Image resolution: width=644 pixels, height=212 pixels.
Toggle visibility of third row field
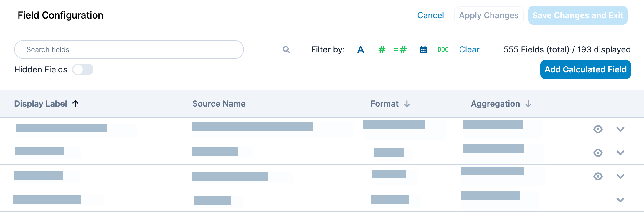[598, 176]
